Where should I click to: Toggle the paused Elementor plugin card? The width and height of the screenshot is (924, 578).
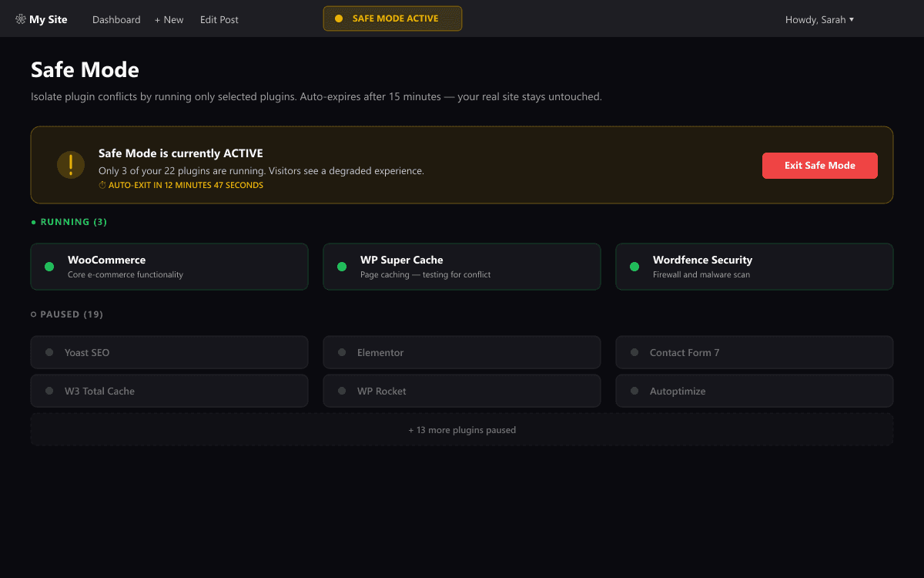(462, 352)
